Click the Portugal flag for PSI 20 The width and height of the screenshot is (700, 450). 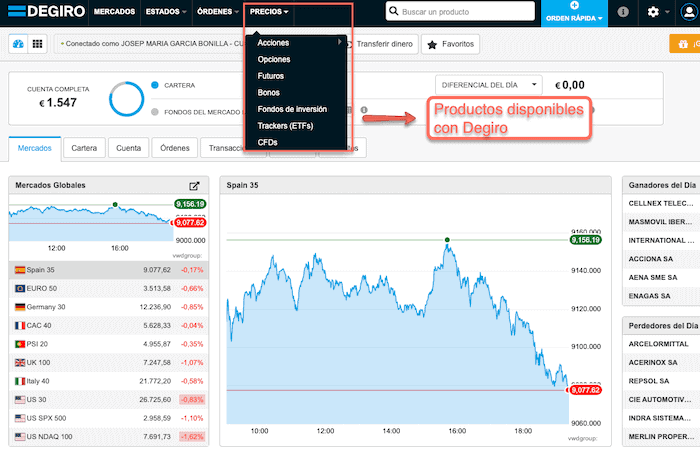click(20, 344)
